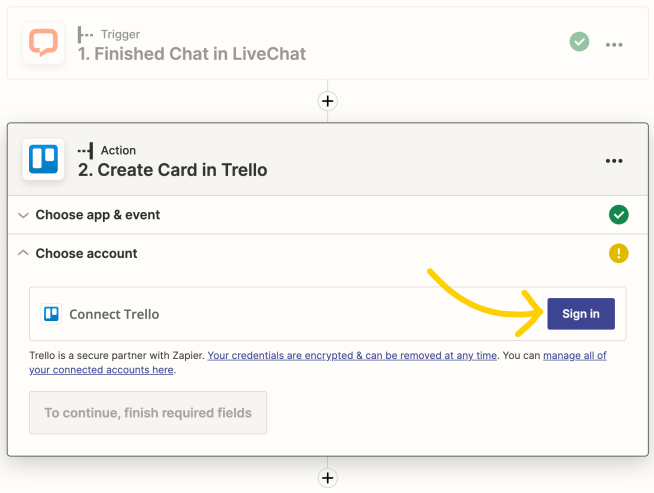
Task: Click the Sign in button for Trello
Action: [x=581, y=314]
